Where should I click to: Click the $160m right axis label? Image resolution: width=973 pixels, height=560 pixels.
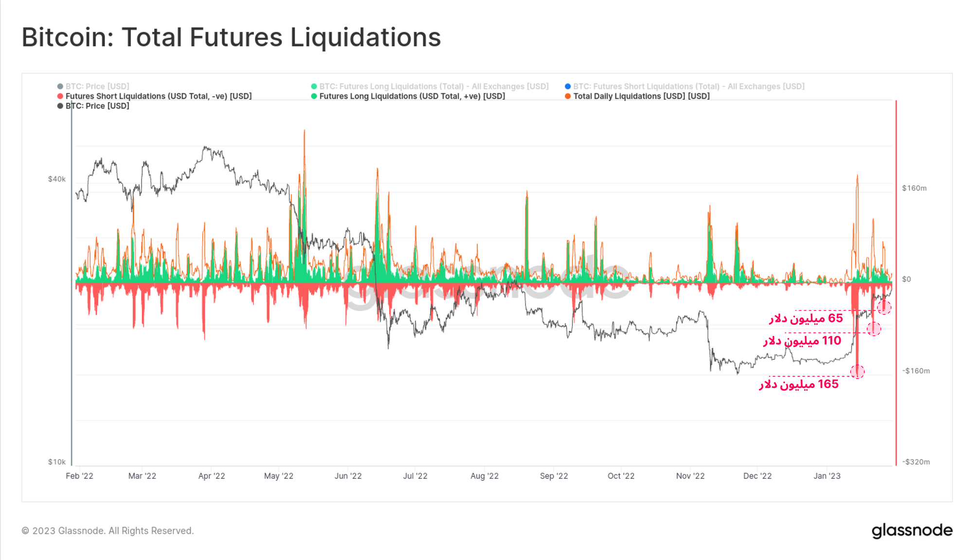coord(914,188)
